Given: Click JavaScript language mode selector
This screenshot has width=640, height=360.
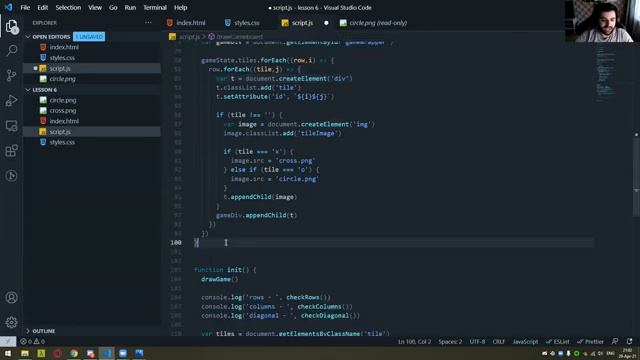Looking at the screenshot, I should (x=525, y=341).
